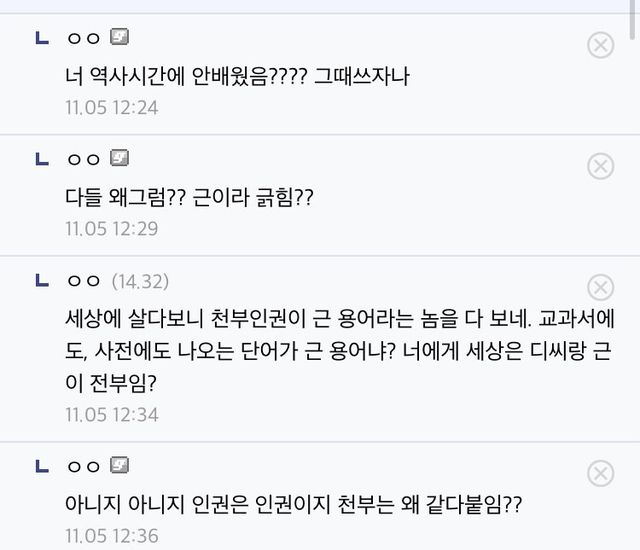Image resolution: width=640 pixels, height=550 pixels.
Task: Click the comment text '다들 왜그럼?? 근이라 긁힘??'
Action: [x=189, y=197]
